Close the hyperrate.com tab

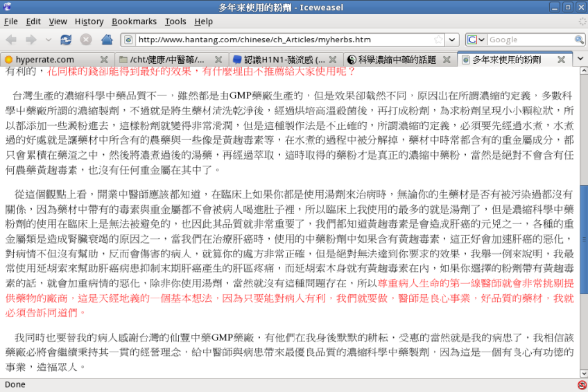click(x=104, y=60)
